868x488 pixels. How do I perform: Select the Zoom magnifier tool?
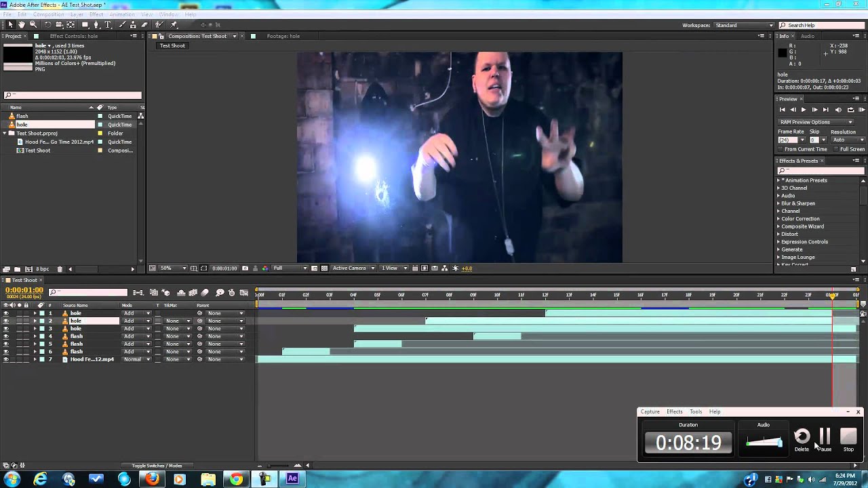pyautogui.click(x=33, y=24)
